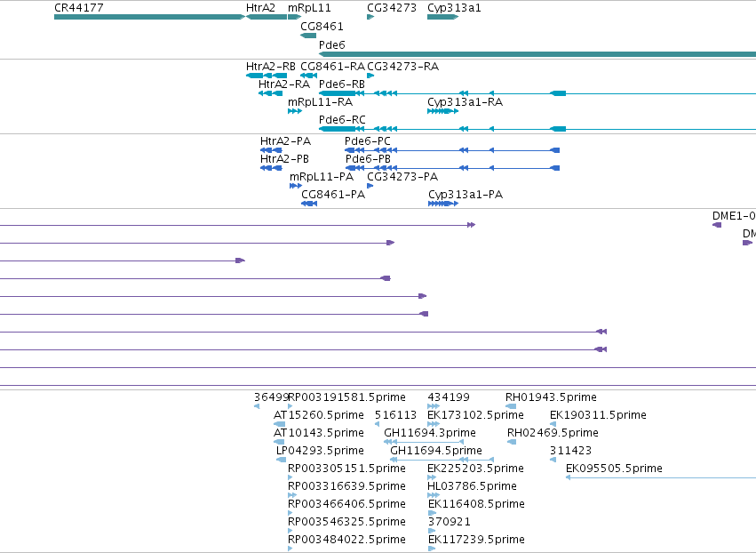Screen dimensions: 756x553
Task: Click the mRpL11-PA protein label
Action: (321, 177)
